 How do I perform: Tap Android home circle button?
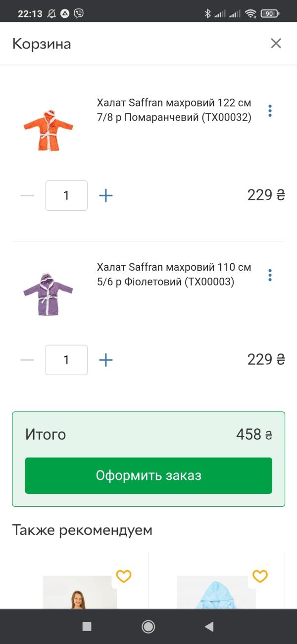click(148, 627)
